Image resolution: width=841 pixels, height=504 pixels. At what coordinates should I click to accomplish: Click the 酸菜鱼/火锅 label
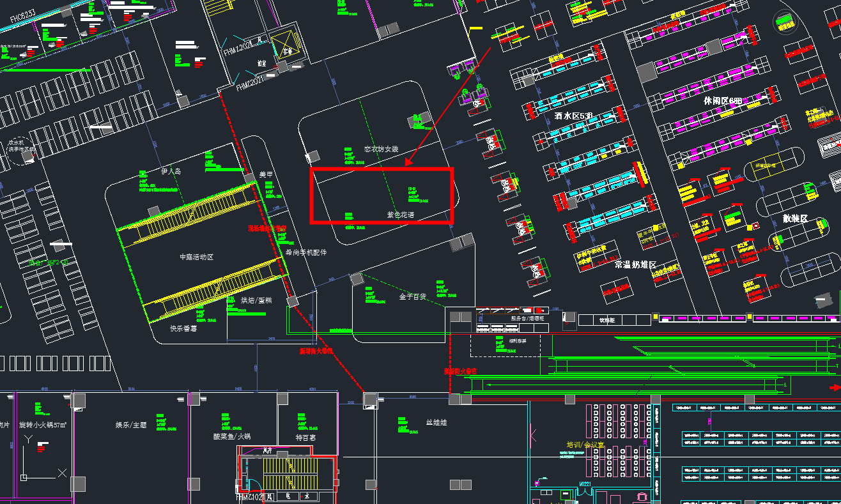pos(232,437)
